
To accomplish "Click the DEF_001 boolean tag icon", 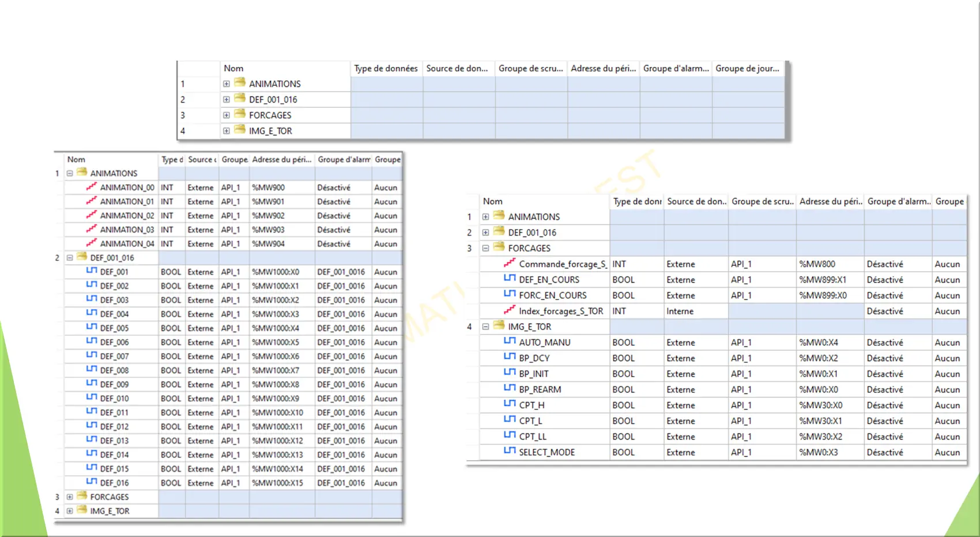I will tap(91, 271).
